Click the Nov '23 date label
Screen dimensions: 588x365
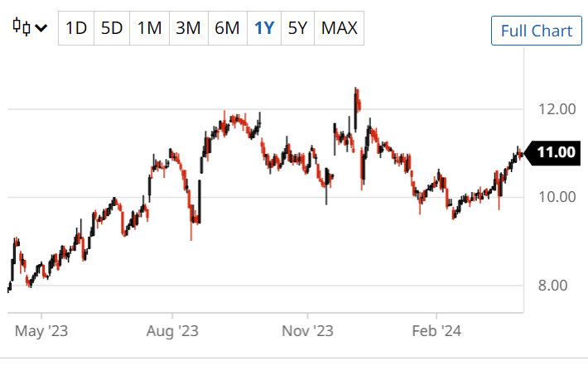pyautogui.click(x=306, y=331)
